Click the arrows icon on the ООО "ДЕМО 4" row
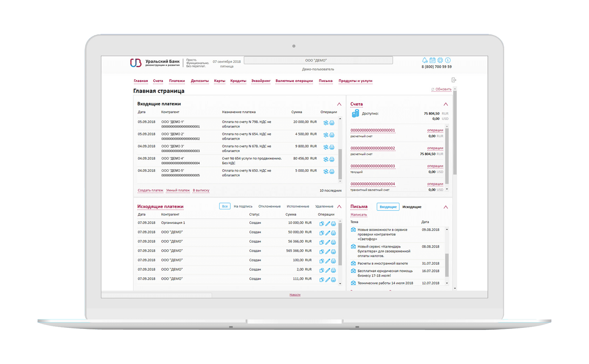Viewport: 589px width, 364px height. 326,159
